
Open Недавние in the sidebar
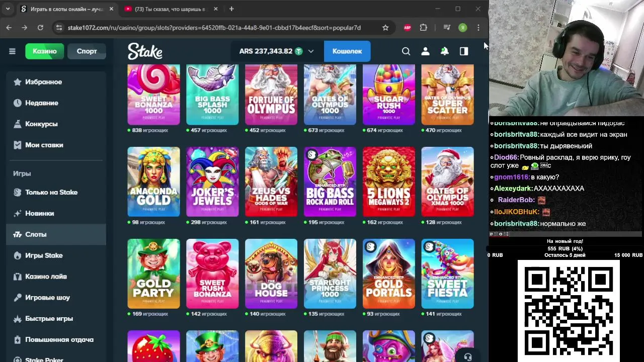[x=56, y=103]
